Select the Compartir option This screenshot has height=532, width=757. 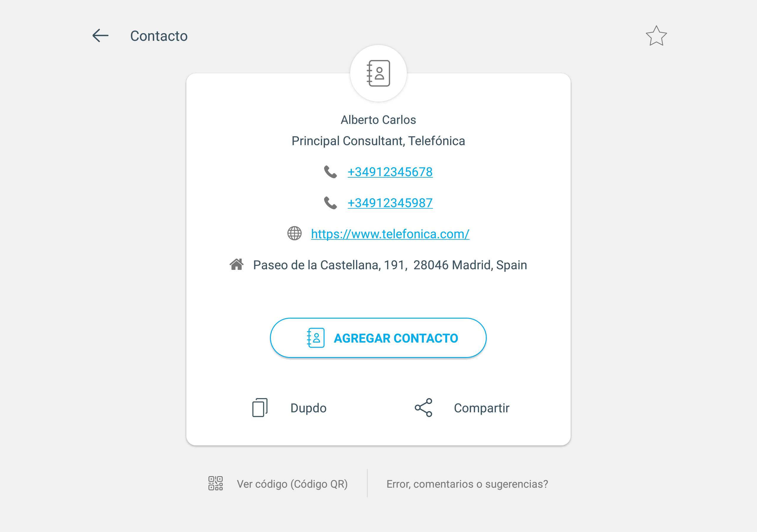pyautogui.click(x=481, y=408)
